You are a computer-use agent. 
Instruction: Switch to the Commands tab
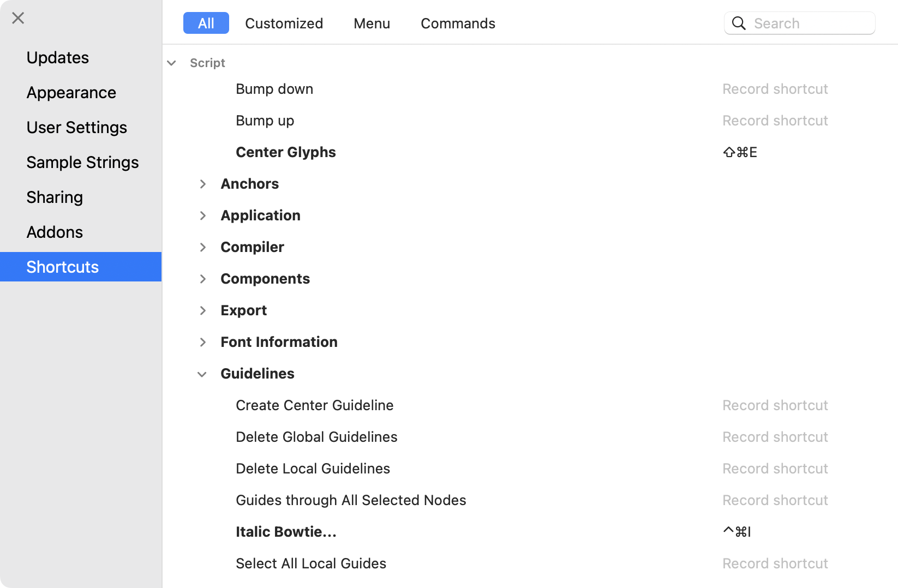pos(458,23)
